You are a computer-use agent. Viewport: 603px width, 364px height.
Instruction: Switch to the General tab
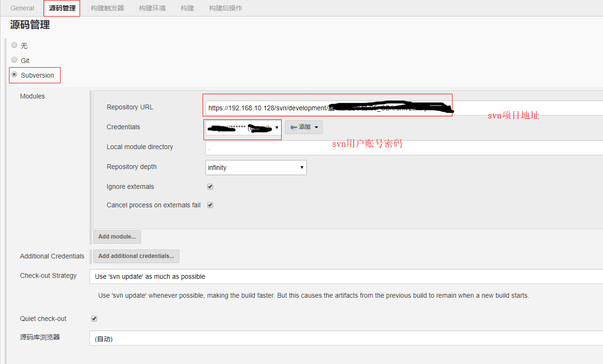(22, 8)
